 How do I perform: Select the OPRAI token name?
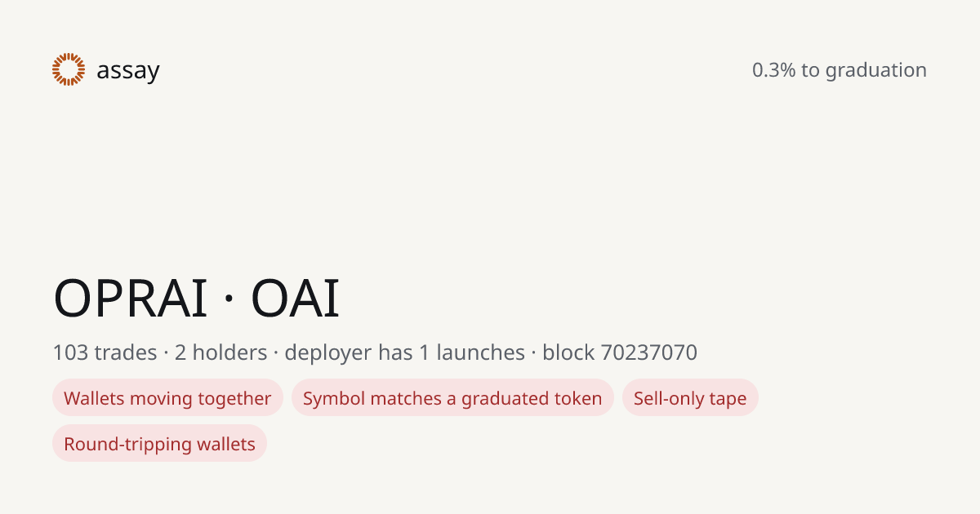click(131, 298)
